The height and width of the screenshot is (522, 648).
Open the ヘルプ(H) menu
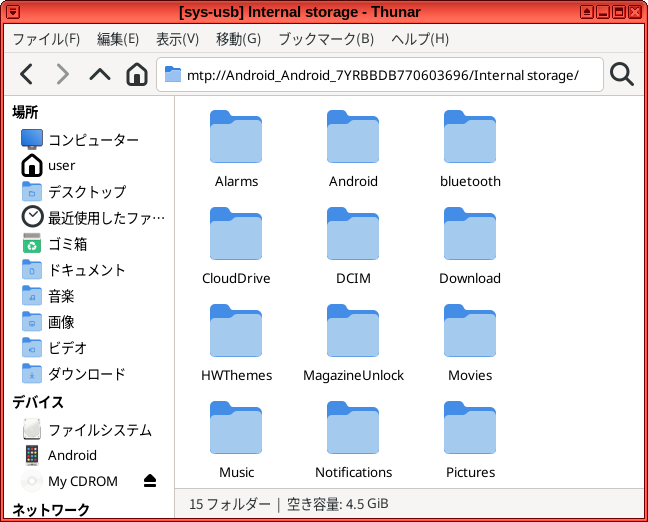420,39
